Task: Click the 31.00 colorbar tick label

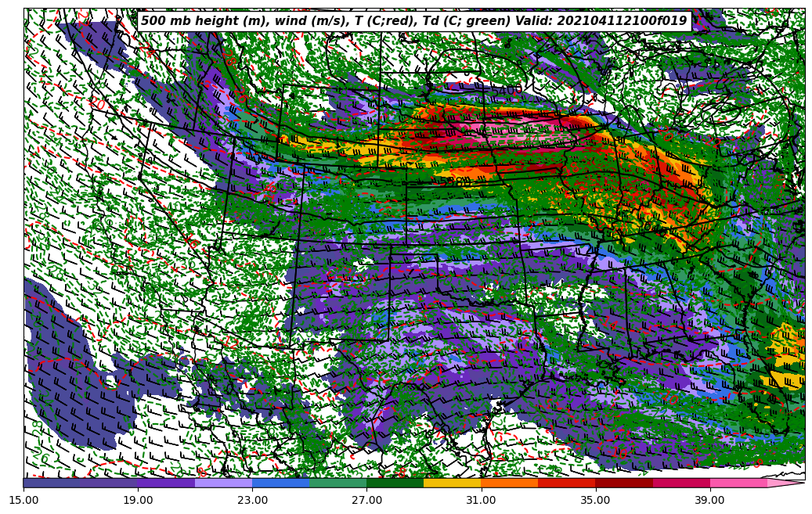Action: 481,498
